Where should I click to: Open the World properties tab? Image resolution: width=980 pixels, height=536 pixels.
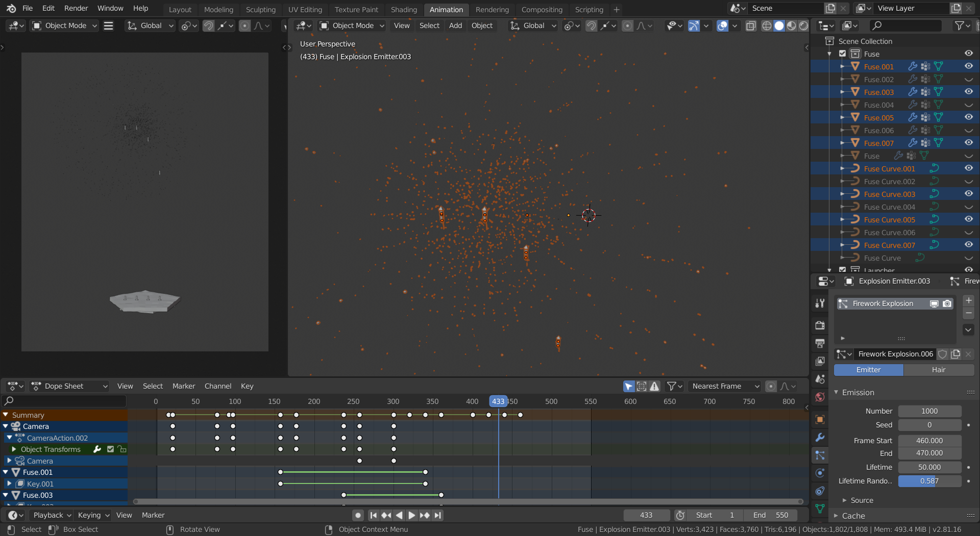(820, 397)
